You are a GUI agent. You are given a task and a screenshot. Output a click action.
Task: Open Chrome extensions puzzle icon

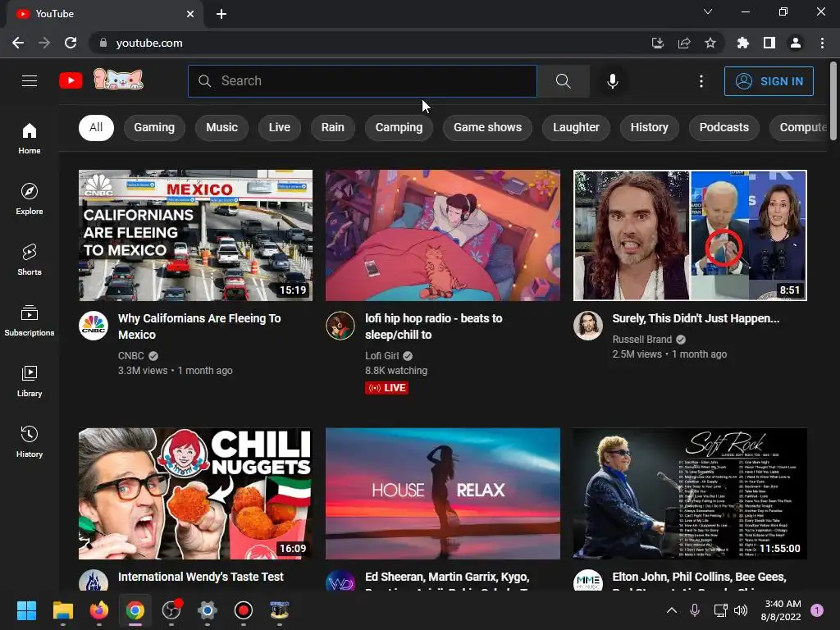coord(742,43)
